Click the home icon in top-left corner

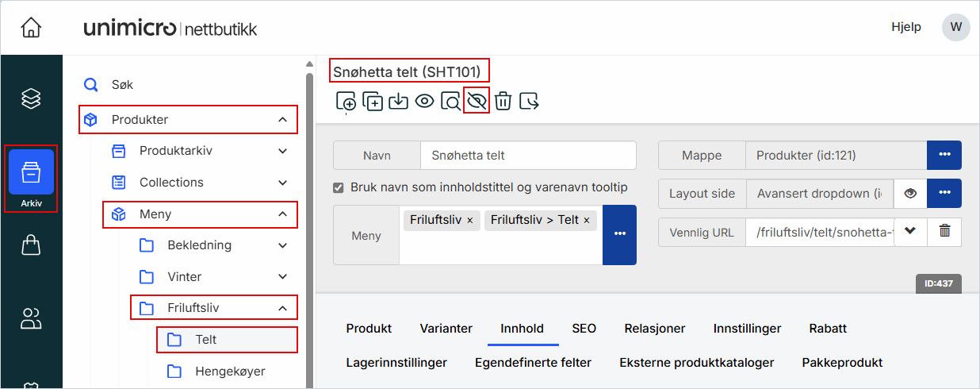(x=31, y=28)
